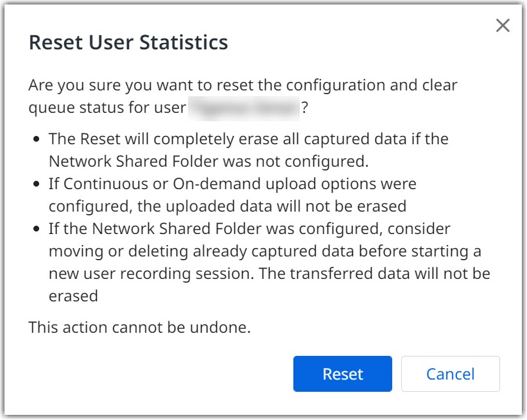
Task: Click 'moving or deleting already captured data' line
Action: 264,251
